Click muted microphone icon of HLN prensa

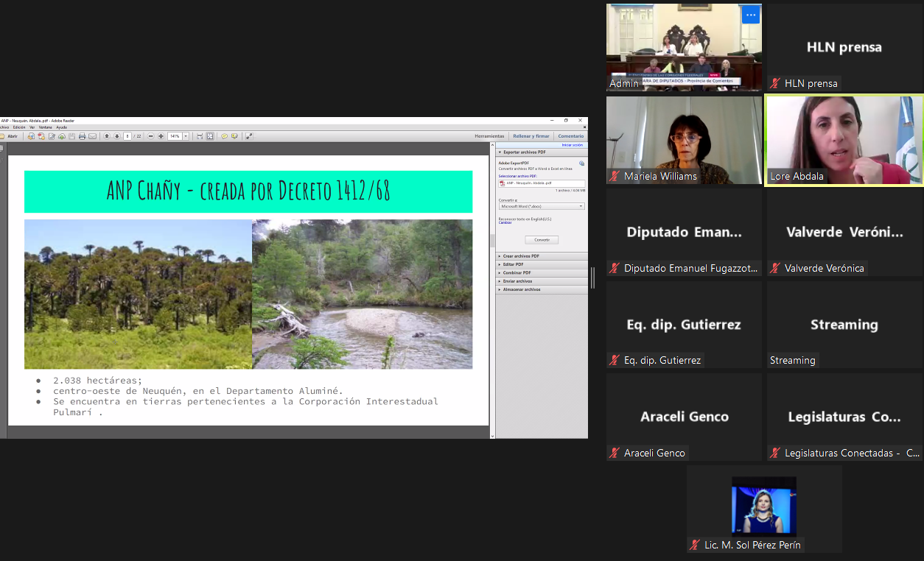pyautogui.click(x=775, y=83)
